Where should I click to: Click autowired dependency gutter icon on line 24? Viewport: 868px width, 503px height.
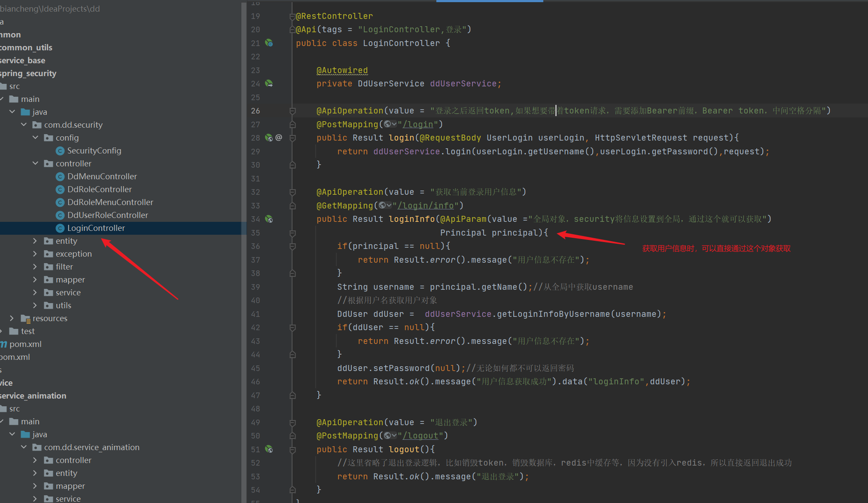[x=269, y=83]
